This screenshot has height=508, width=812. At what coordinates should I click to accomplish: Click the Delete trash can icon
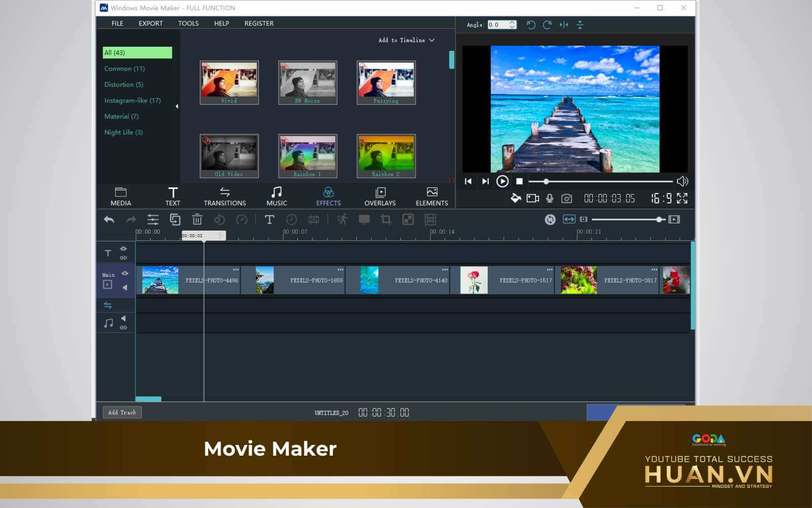(197, 219)
